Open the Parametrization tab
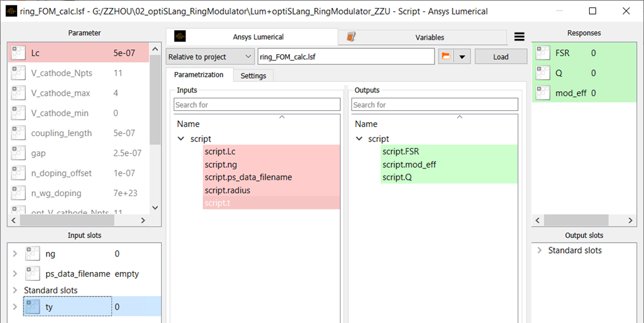Screen dimensions: 644x323 click(x=199, y=75)
